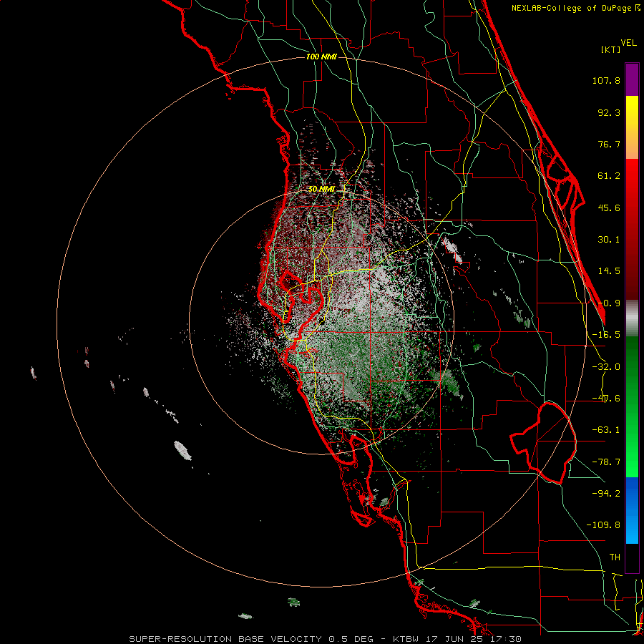
Task: Click the NEXLAB-College of DuPage label
Action: [x=575, y=8]
